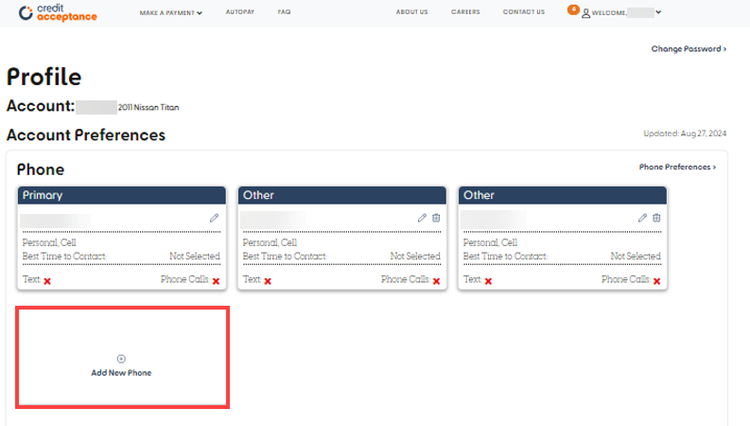
Task: Click the plus icon for new phone
Action: tap(122, 358)
